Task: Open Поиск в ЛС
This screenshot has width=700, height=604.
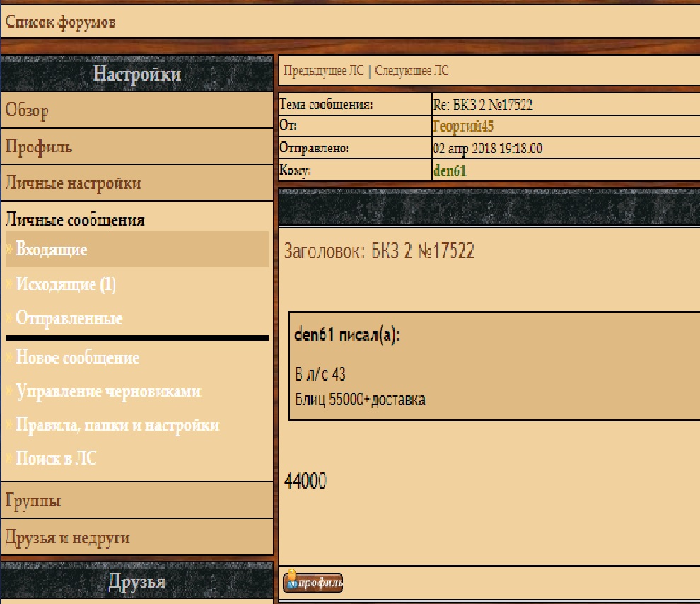Action: (x=56, y=459)
